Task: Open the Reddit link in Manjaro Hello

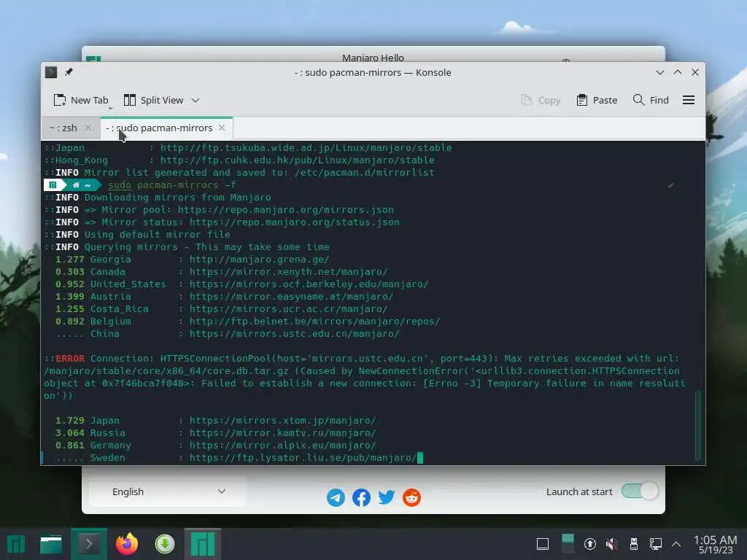Action: [411, 497]
